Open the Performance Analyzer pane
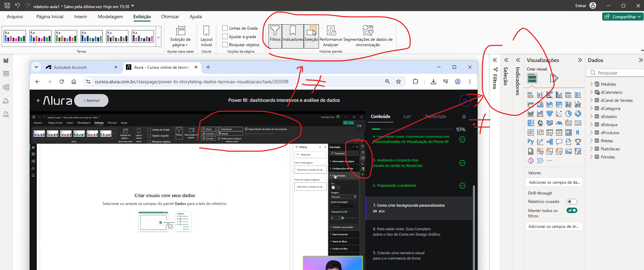The width and height of the screenshot is (644, 270). point(331,36)
